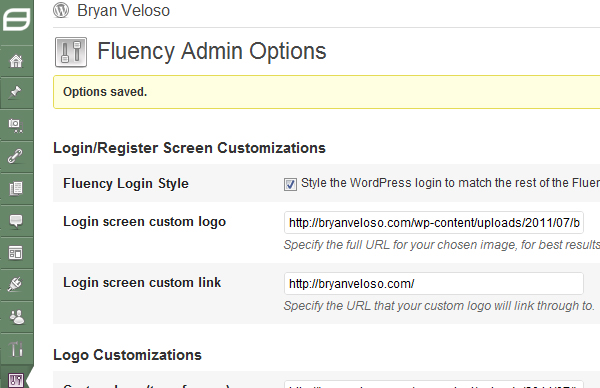Toggle the Fluency Login Style checkbox
This screenshot has width=600, height=388.
tap(290, 184)
